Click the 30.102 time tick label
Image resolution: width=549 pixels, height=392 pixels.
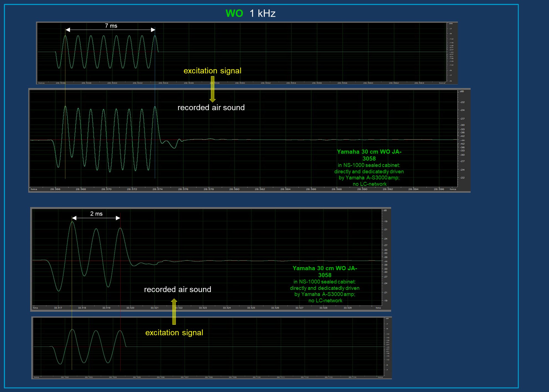65,377
